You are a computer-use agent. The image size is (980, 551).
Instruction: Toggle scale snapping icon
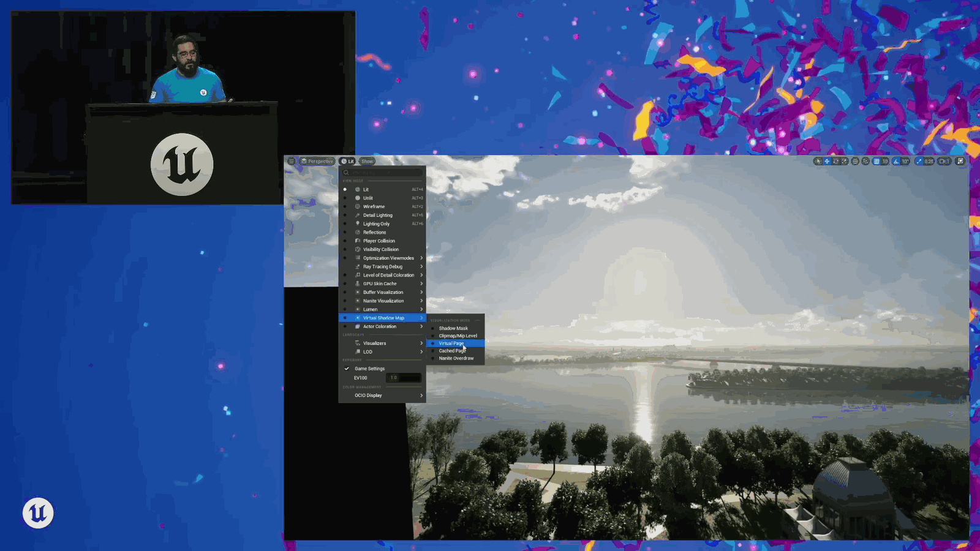pos(919,161)
